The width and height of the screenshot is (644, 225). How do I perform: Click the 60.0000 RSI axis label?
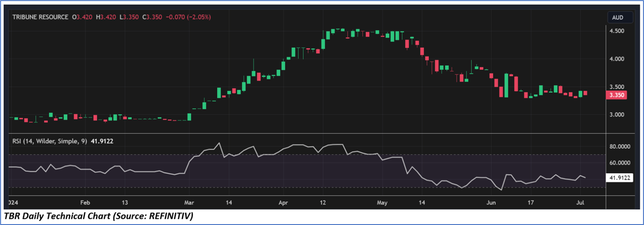coord(620,163)
